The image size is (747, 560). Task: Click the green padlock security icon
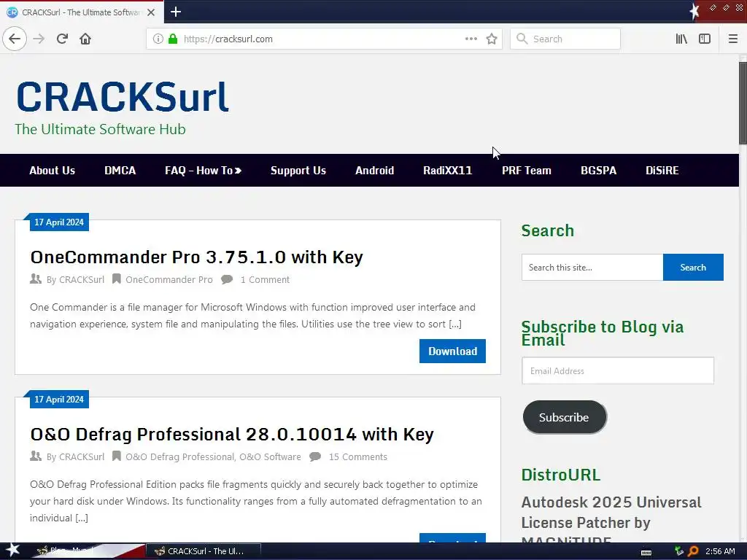pos(173,39)
